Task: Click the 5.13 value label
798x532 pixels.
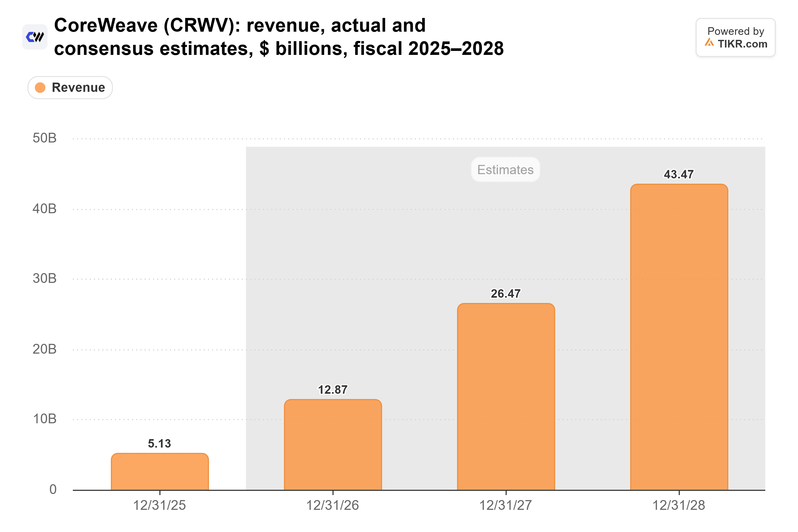Action: 159,443
